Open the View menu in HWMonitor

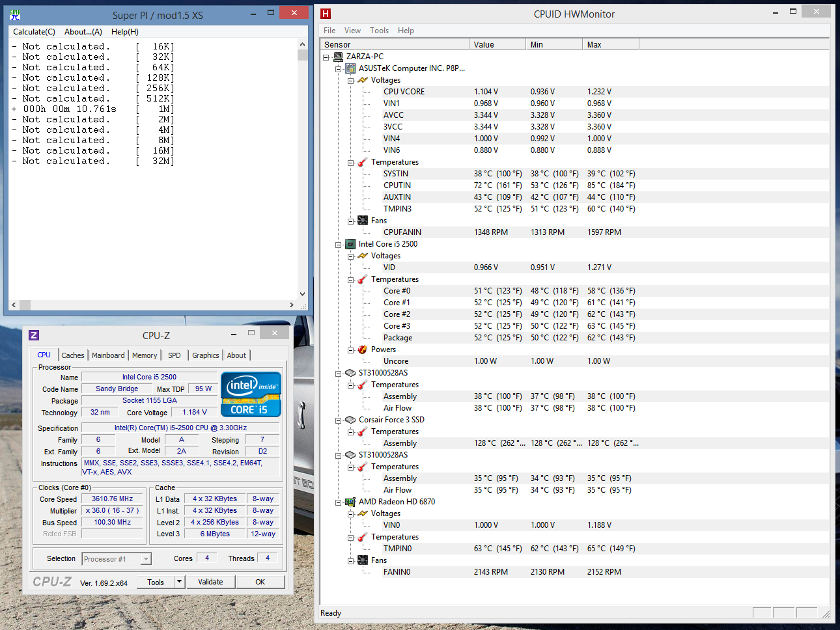point(352,31)
